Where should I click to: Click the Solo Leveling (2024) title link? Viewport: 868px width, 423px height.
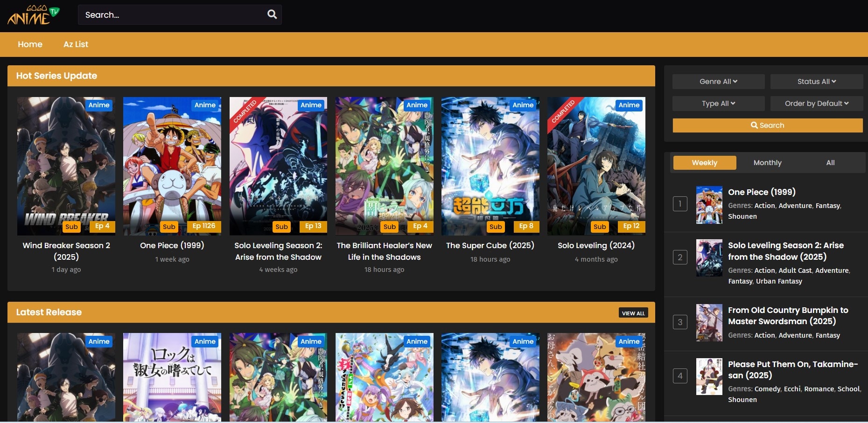tap(596, 245)
